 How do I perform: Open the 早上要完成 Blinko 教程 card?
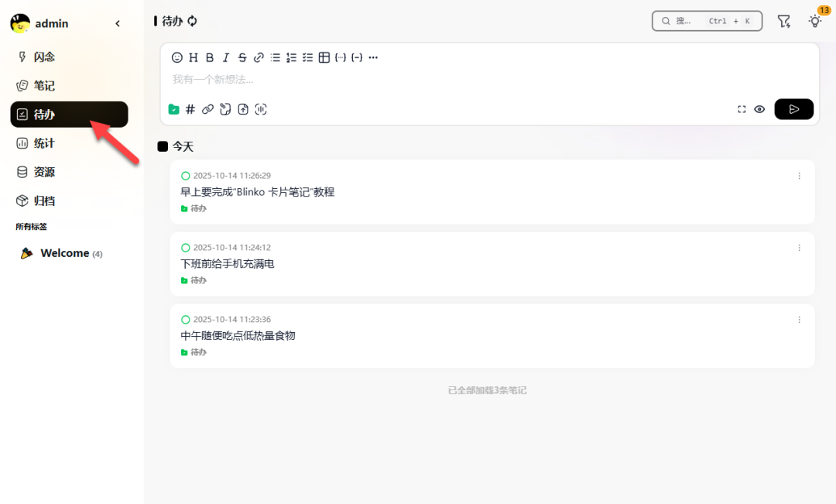(492, 192)
